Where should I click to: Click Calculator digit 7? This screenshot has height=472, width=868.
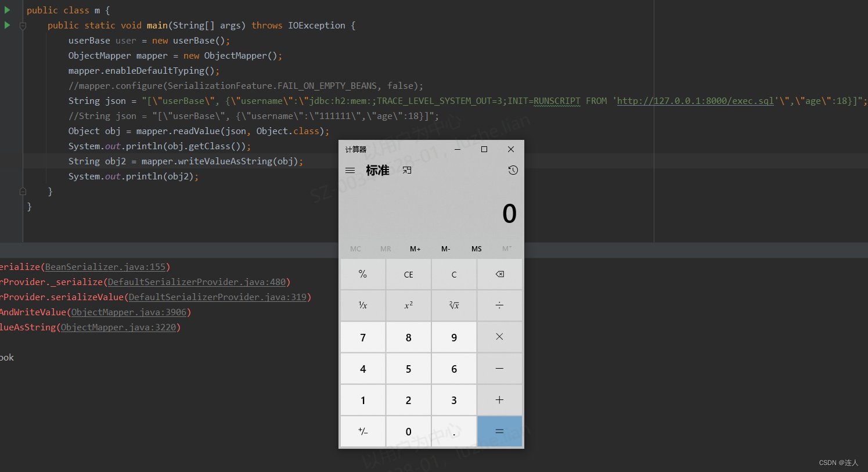pos(363,337)
